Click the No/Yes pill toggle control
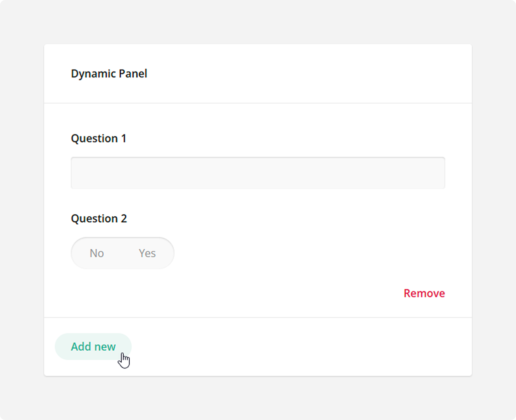The image size is (516, 420). [122, 253]
